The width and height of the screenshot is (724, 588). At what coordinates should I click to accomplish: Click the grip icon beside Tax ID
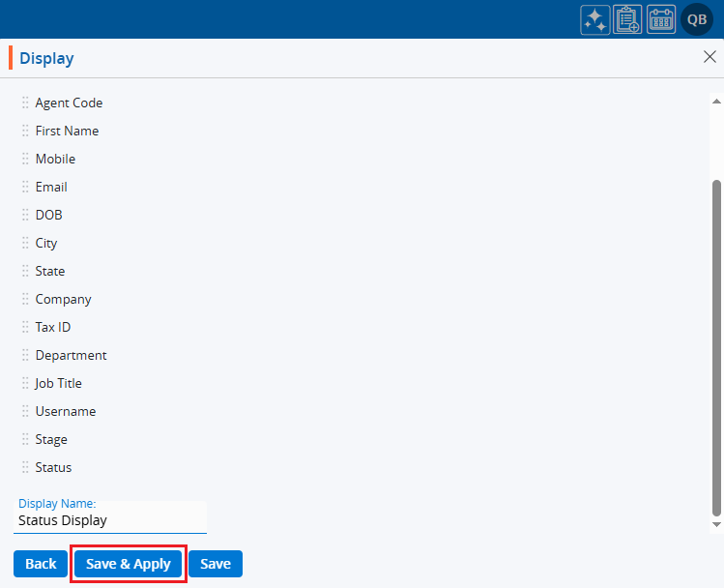click(x=26, y=327)
